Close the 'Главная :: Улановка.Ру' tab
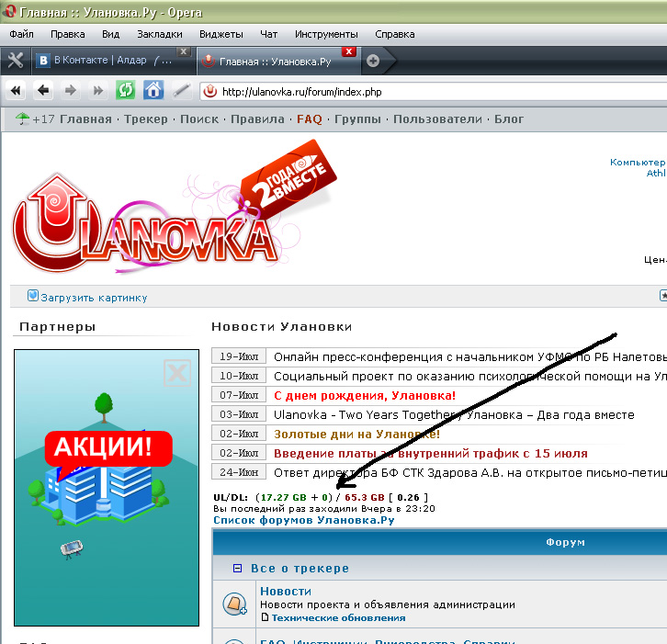The image size is (667, 644). pos(349,51)
